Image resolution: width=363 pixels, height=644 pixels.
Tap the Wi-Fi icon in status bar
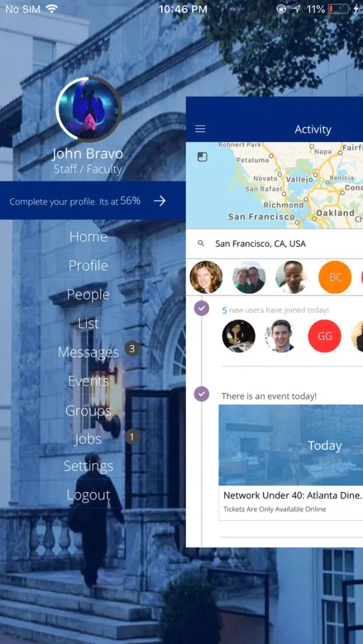pyautogui.click(x=52, y=8)
